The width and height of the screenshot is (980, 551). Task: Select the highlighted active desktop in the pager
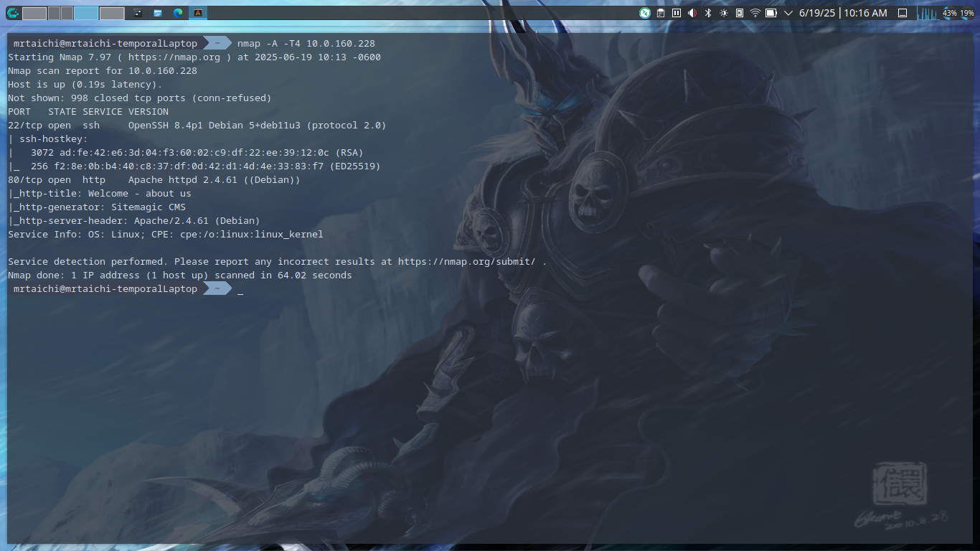click(x=85, y=13)
